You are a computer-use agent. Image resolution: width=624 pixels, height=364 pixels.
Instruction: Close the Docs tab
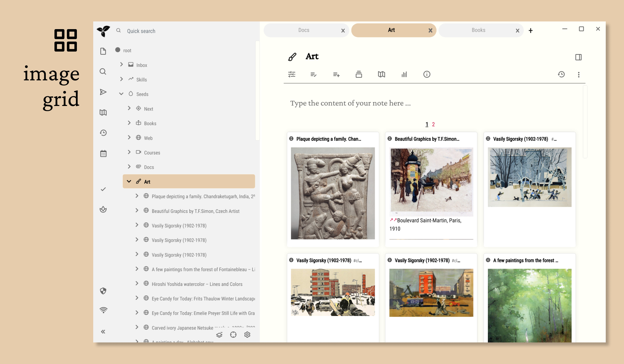[343, 31]
